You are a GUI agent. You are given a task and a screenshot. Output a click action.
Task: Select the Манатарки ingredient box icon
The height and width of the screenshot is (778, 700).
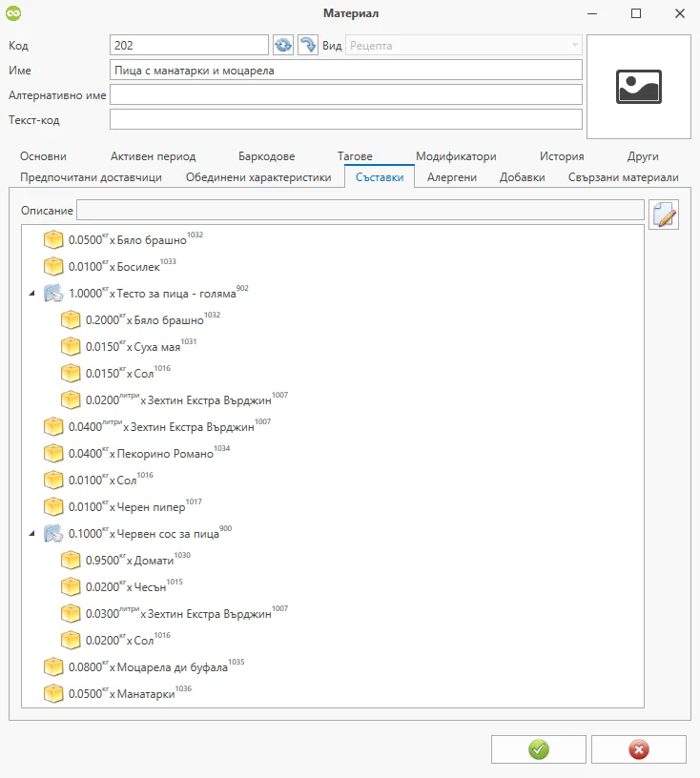click(x=53, y=693)
